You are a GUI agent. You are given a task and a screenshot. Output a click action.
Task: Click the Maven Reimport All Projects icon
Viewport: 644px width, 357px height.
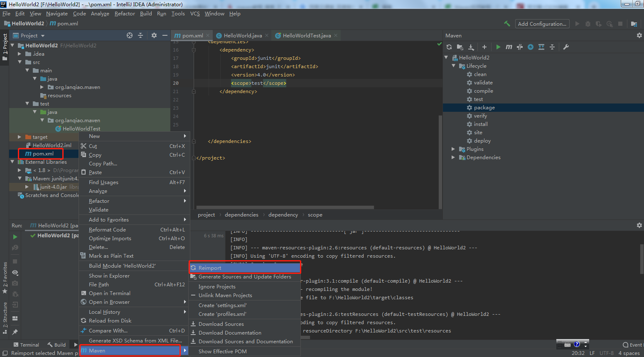click(x=449, y=47)
